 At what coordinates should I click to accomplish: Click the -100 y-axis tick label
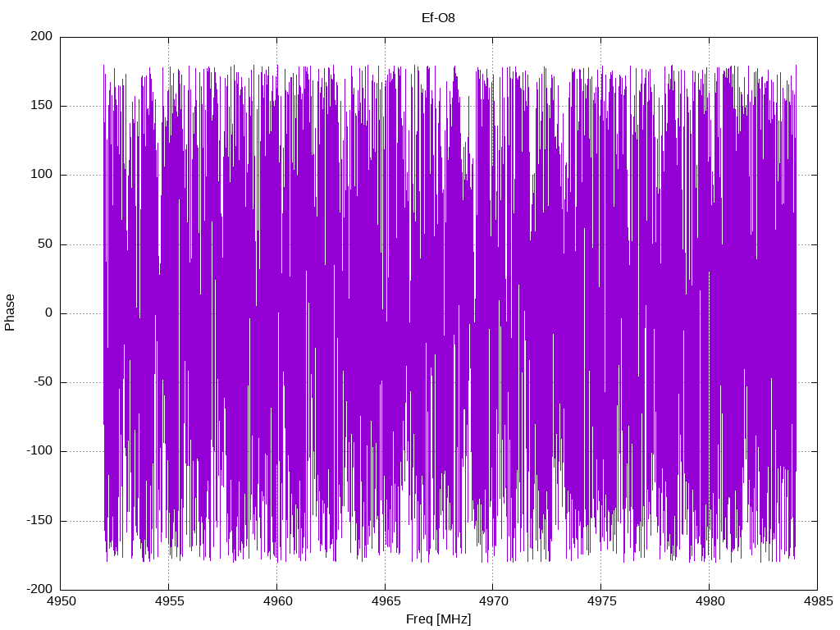pyautogui.click(x=39, y=450)
